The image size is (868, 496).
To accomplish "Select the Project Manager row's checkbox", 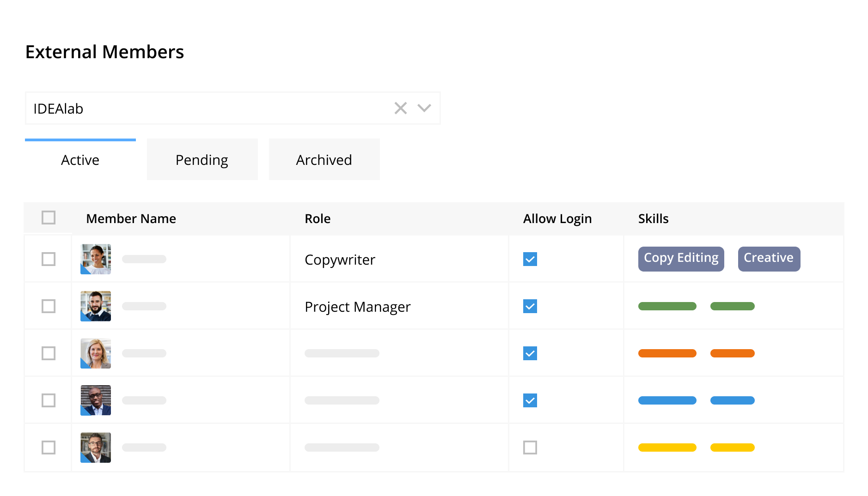I will (49, 306).
